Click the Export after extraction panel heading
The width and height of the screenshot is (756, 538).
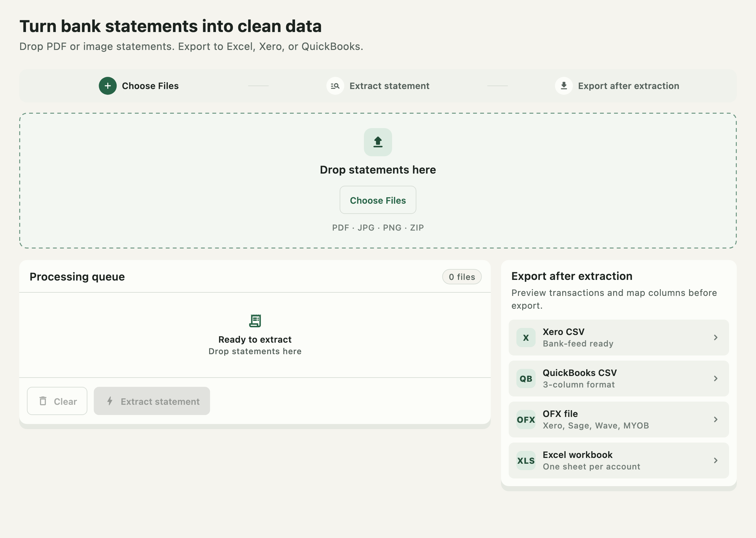(x=572, y=276)
